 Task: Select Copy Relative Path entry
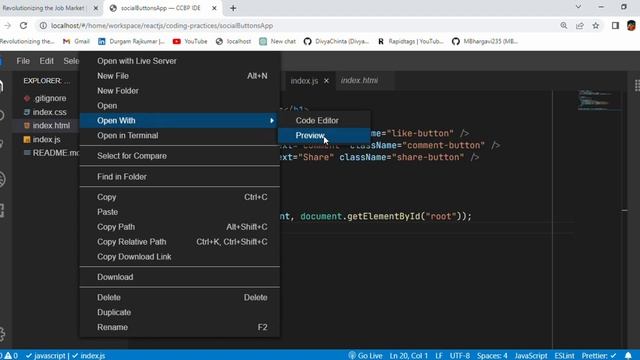(x=180, y=242)
